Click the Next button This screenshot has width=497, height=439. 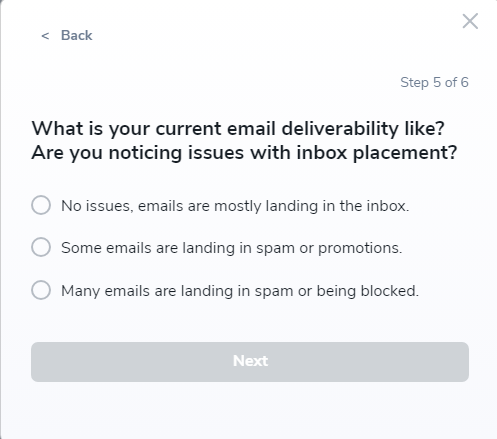(250, 362)
